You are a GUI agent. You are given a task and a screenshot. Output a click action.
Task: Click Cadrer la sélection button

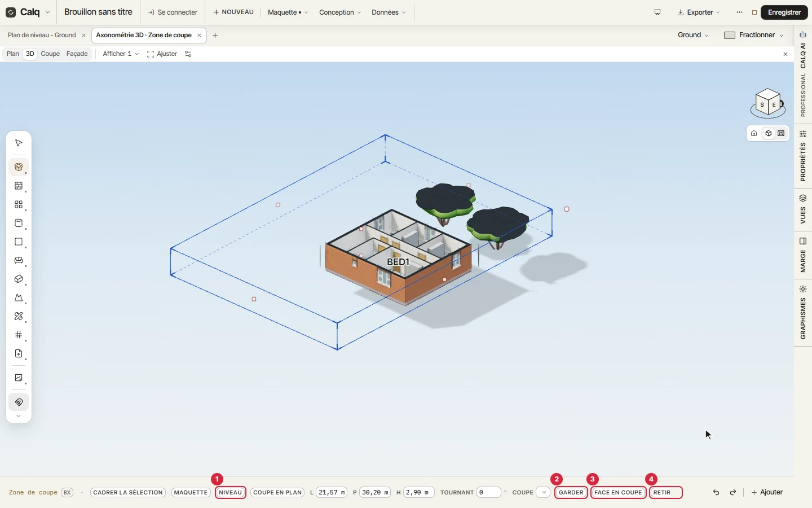point(128,492)
